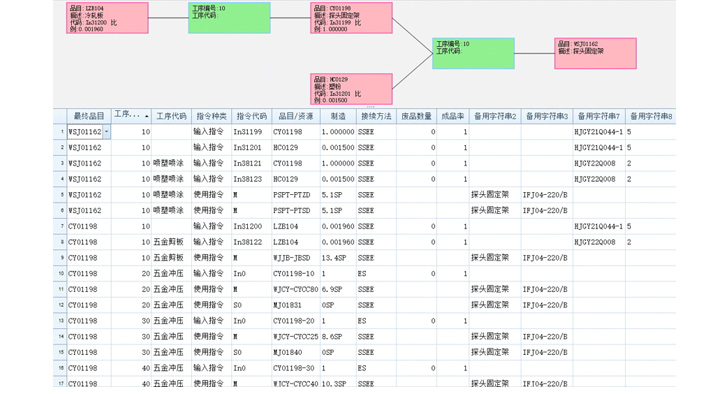Click the green process node next to LZB104
The height and width of the screenshot is (394, 715).
click(229, 18)
